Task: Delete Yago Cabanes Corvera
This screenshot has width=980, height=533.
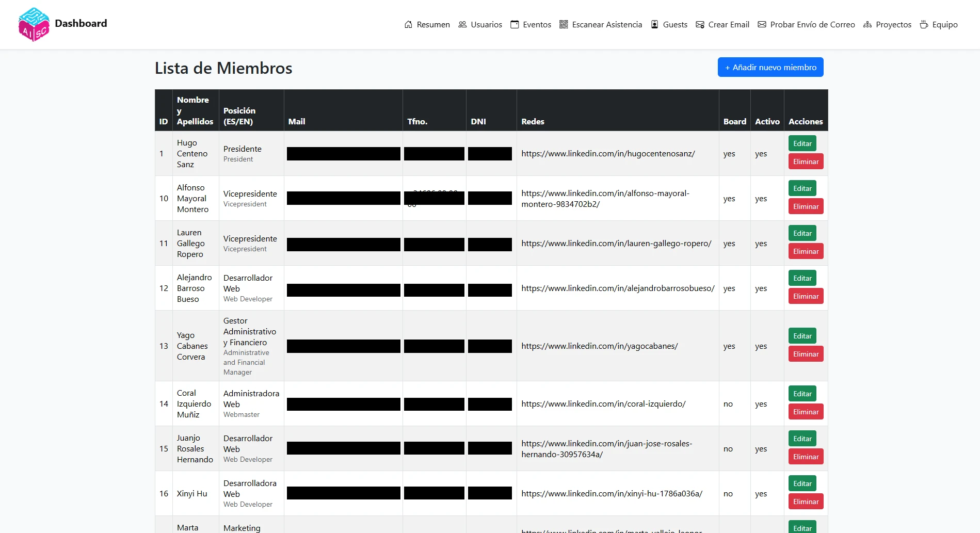Action: 806,354
